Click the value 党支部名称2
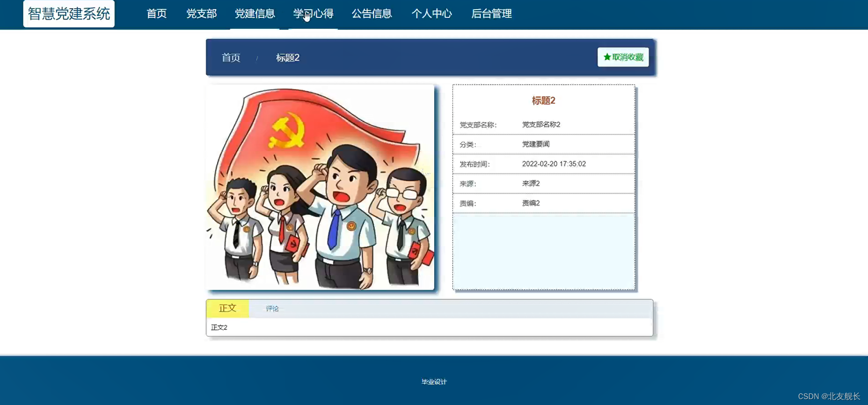 coord(541,125)
